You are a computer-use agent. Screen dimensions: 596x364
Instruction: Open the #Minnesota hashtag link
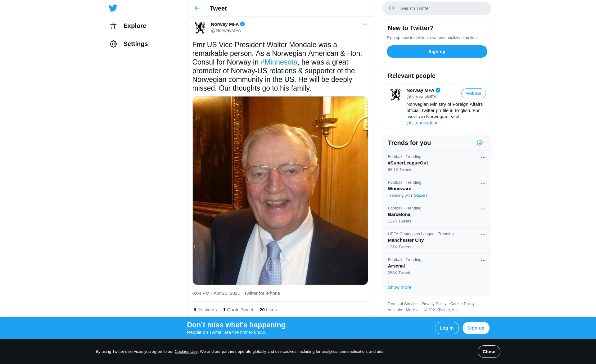coord(279,62)
